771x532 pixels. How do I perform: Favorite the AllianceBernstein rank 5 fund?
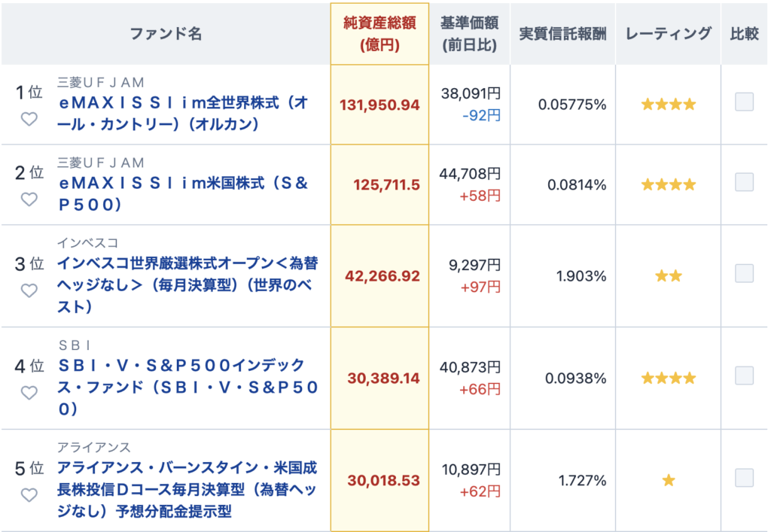click(x=29, y=495)
